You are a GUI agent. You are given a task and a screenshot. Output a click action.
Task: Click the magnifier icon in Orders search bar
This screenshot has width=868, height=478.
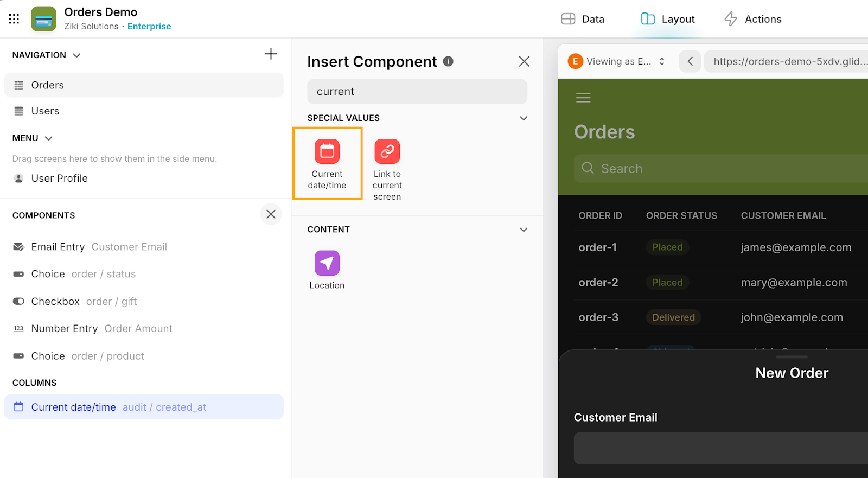[x=588, y=168]
